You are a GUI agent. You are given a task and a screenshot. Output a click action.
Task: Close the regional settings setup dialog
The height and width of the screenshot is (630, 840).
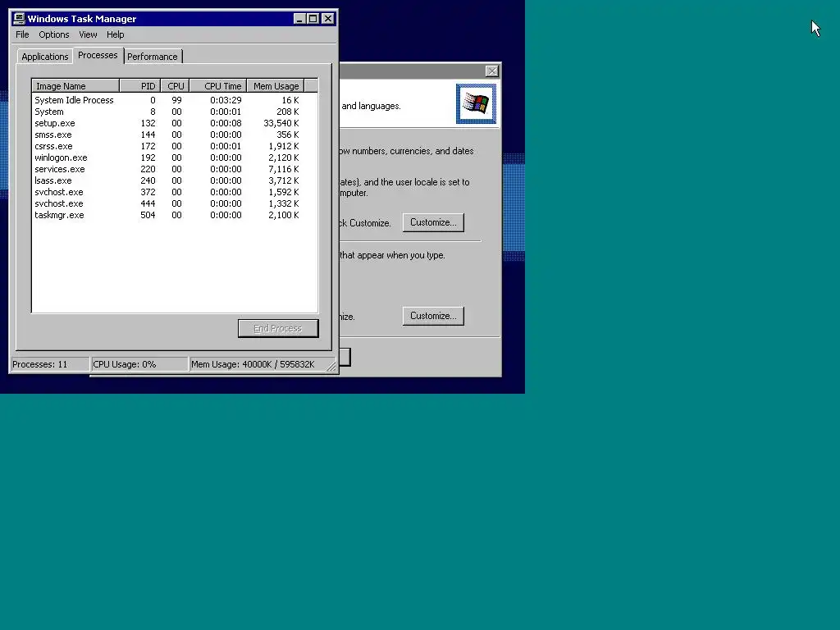click(x=492, y=71)
